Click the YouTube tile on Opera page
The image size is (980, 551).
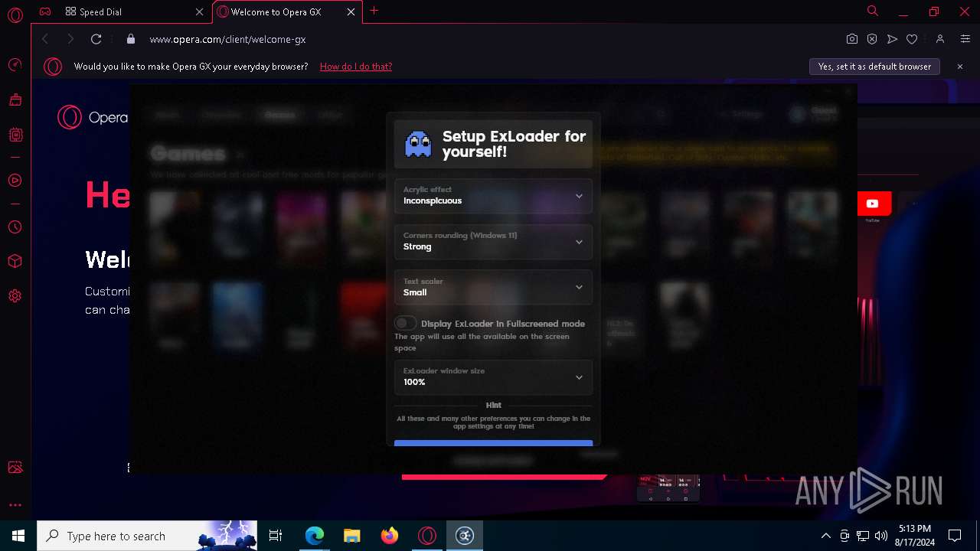coord(873,204)
